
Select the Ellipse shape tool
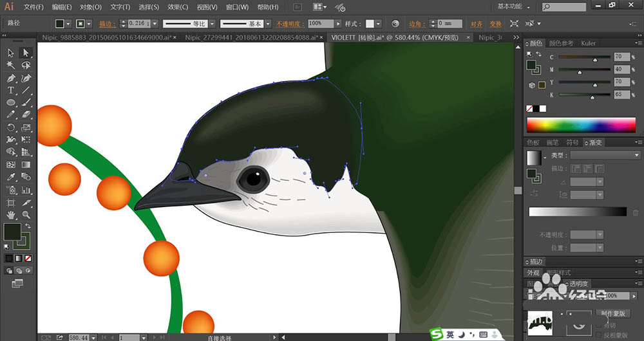11,102
